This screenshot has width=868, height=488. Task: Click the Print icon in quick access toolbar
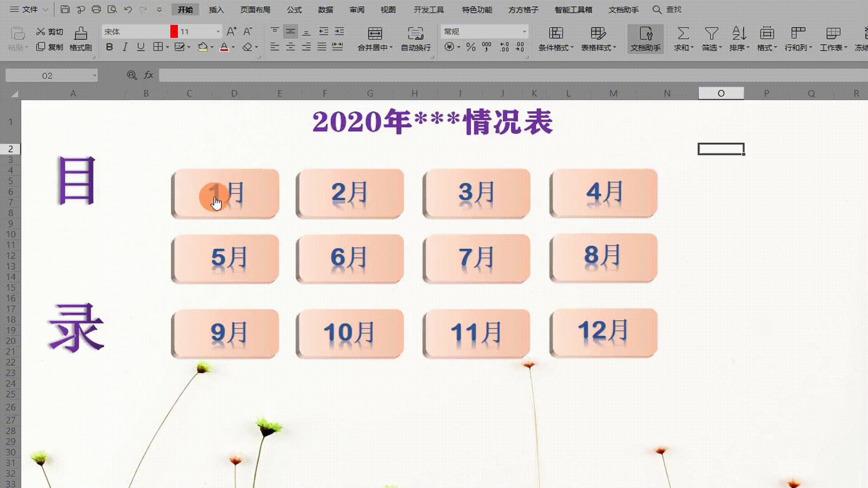coord(96,9)
